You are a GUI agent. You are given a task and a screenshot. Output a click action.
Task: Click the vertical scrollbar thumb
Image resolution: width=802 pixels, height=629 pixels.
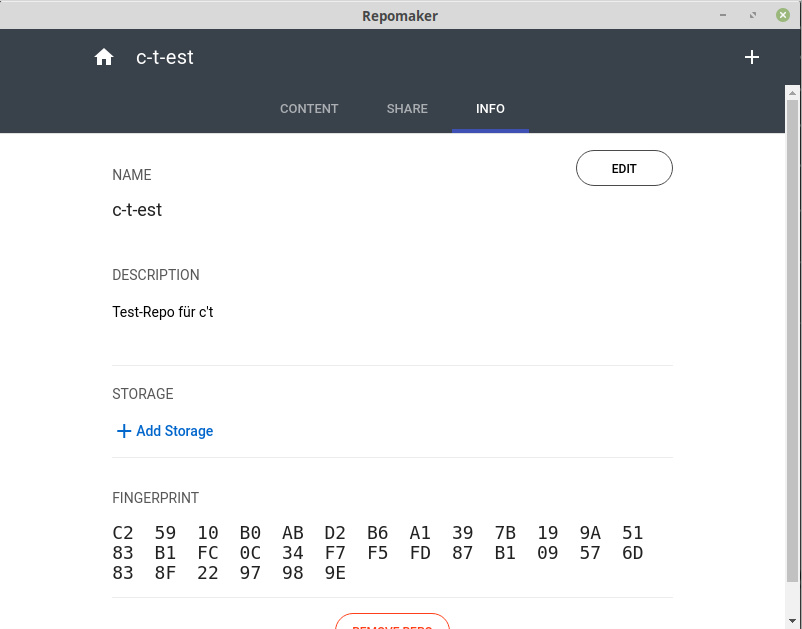click(792, 340)
